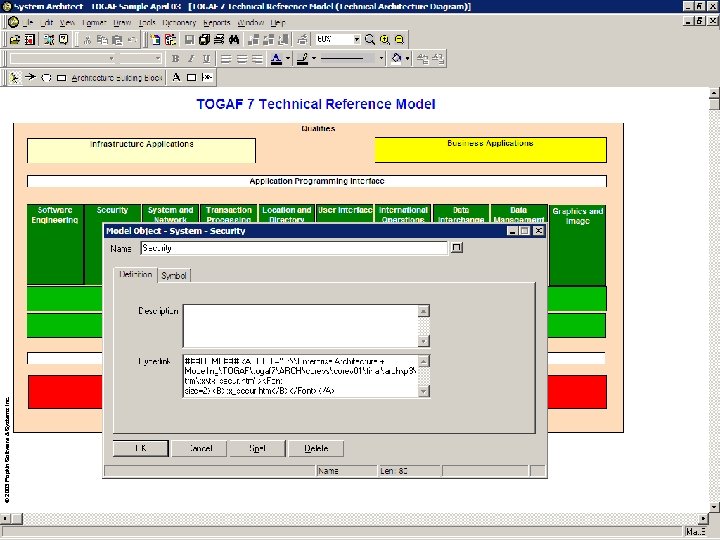Click into the Hyperlink text box
The image size is (720, 540).
(301, 376)
